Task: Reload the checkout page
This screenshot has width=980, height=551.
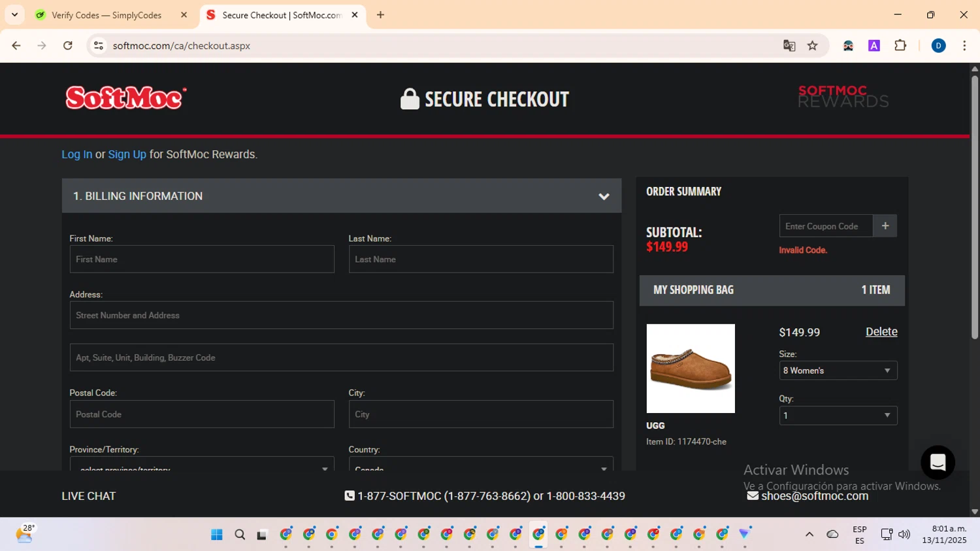Action: click(67, 46)
